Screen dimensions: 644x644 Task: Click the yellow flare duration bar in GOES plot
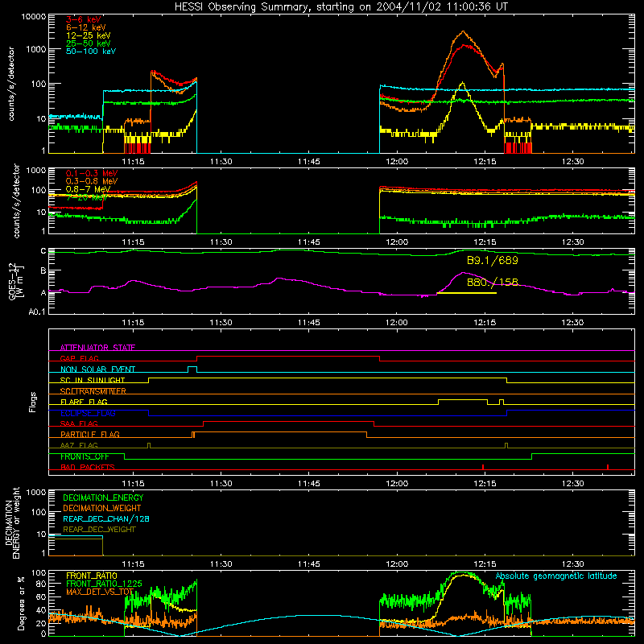pyautogui.click(x=467, y=293)
